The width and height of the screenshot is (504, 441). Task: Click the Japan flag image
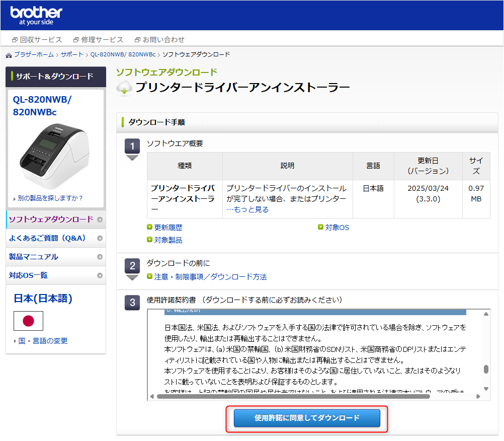(28, 321)
